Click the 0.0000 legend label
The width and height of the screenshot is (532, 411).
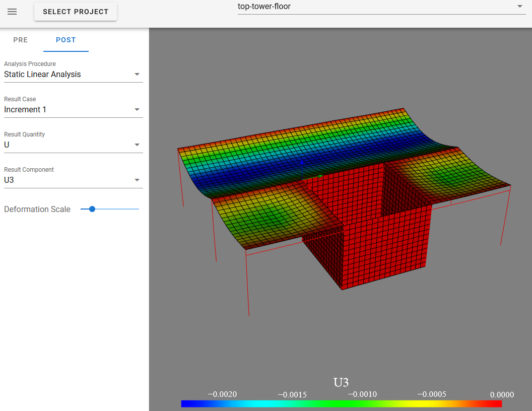(501, 394)
